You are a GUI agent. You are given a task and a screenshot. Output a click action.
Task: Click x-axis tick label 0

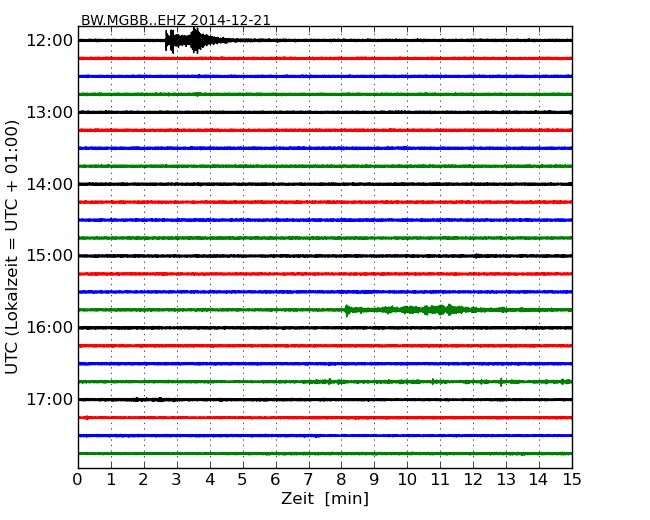coord(78,480)
